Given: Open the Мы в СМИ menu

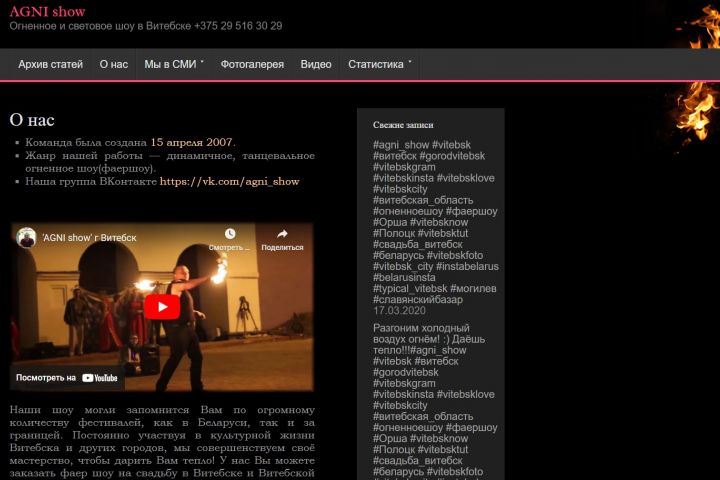Looking at the screenshot, I should [x=170, y=64].
